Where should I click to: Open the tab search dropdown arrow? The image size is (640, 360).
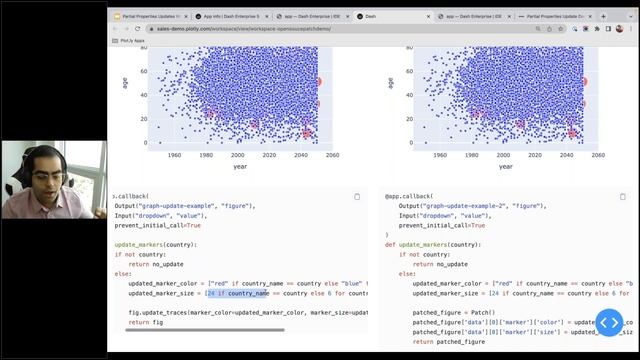(x=631, y=16)
